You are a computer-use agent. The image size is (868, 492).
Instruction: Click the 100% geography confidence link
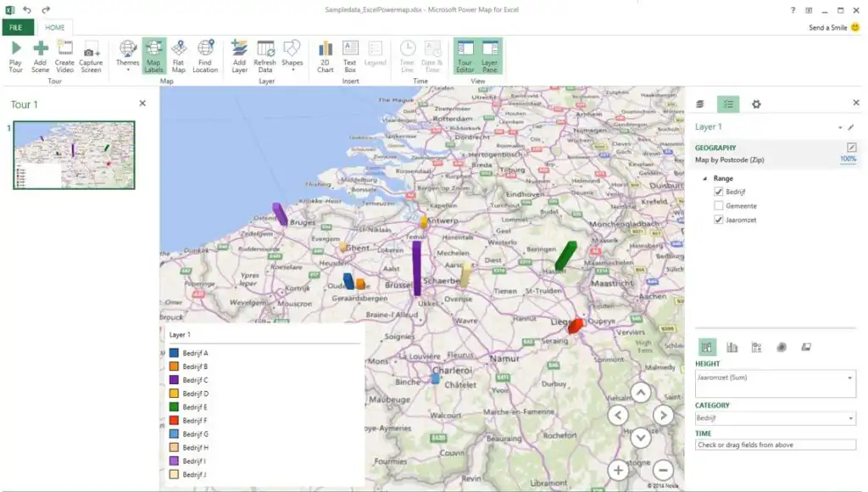848,159
